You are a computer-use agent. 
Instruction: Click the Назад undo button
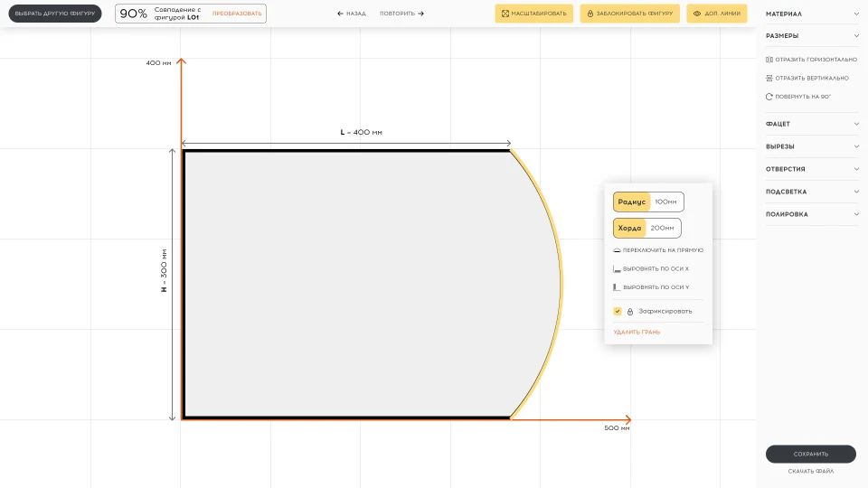[x=352, y=14]
